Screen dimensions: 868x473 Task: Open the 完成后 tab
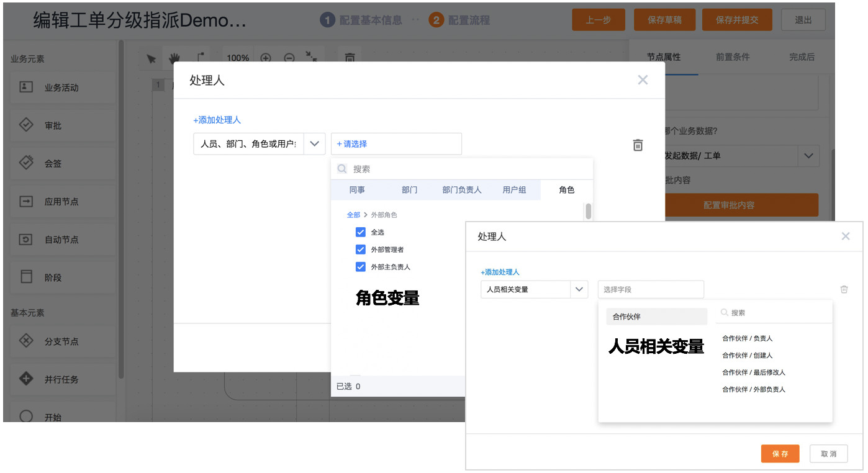point(802,57)
